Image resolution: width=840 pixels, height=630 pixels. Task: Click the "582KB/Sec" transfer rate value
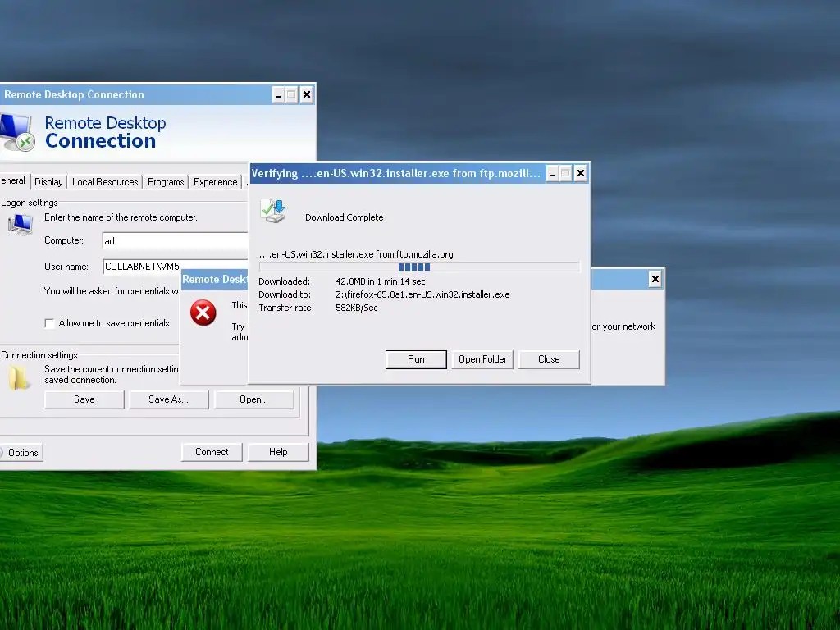pyautogui.click(x=356, y=308)
